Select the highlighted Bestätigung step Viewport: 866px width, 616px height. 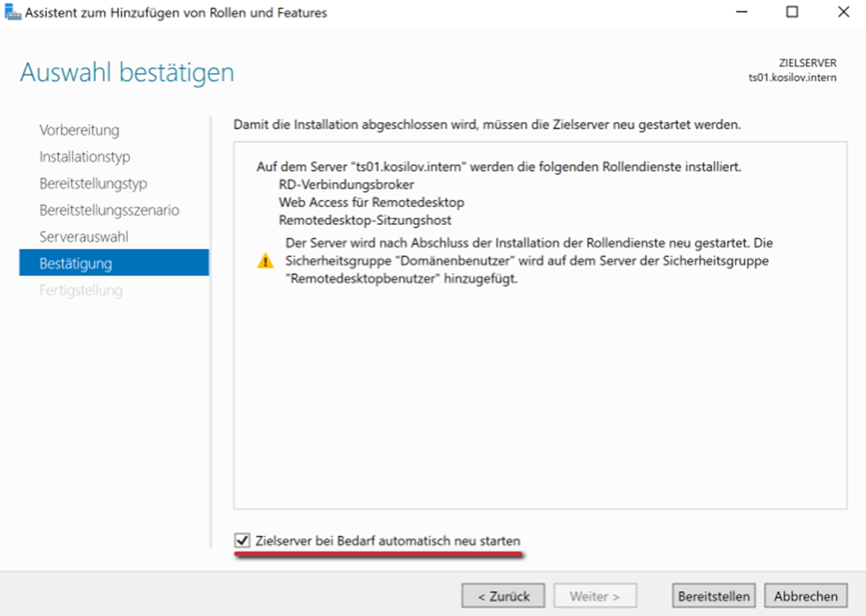click(x=75, y=264)
